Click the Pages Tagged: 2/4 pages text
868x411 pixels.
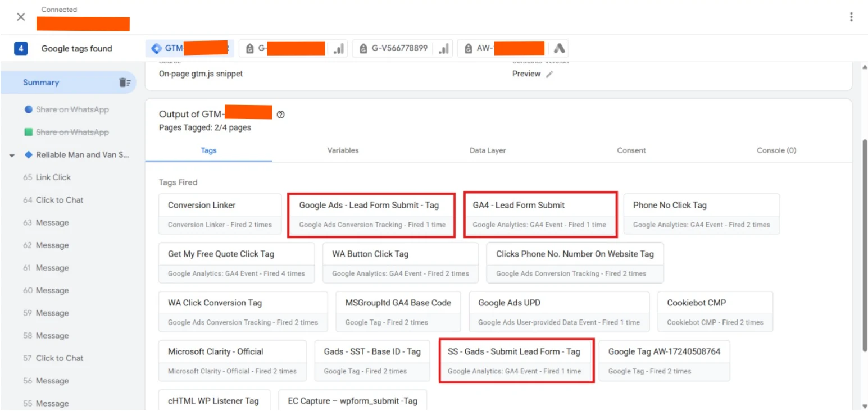pos(204,127)
